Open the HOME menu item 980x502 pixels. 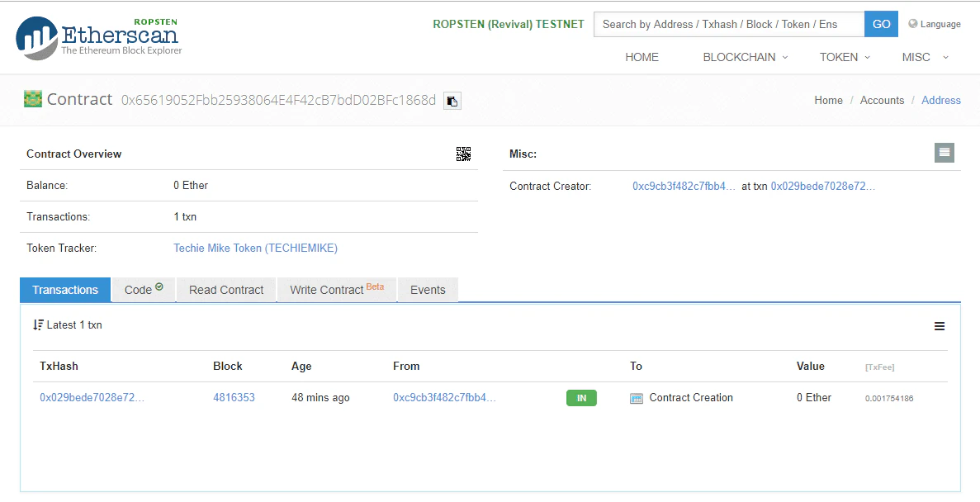[641, 57]
